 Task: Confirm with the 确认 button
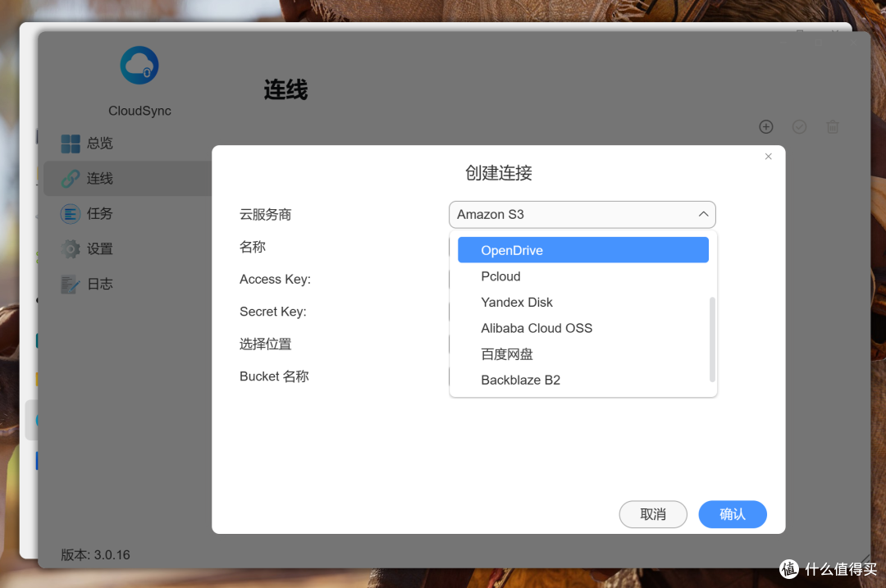tap(733, 514)
